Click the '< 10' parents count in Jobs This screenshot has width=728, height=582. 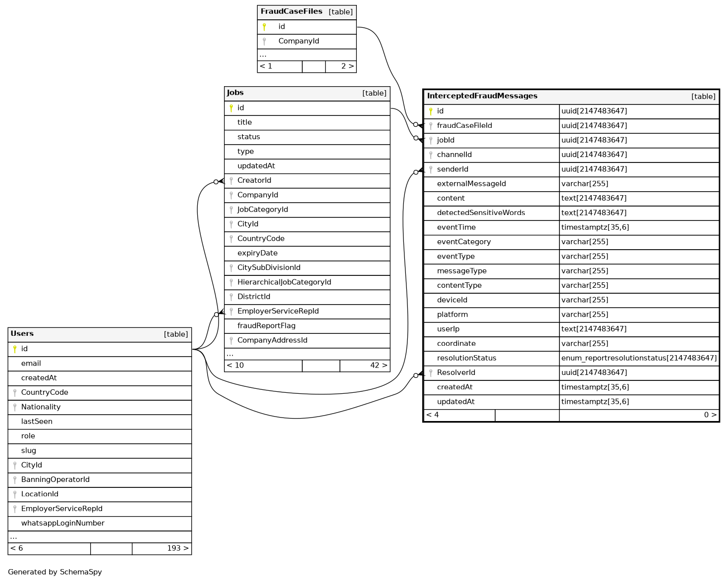[x=235, y=366]
